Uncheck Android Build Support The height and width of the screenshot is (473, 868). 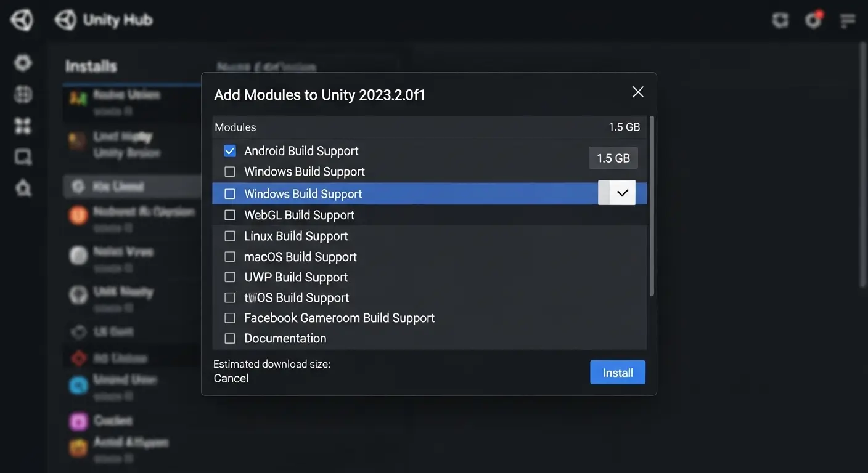tap(230, 150)
